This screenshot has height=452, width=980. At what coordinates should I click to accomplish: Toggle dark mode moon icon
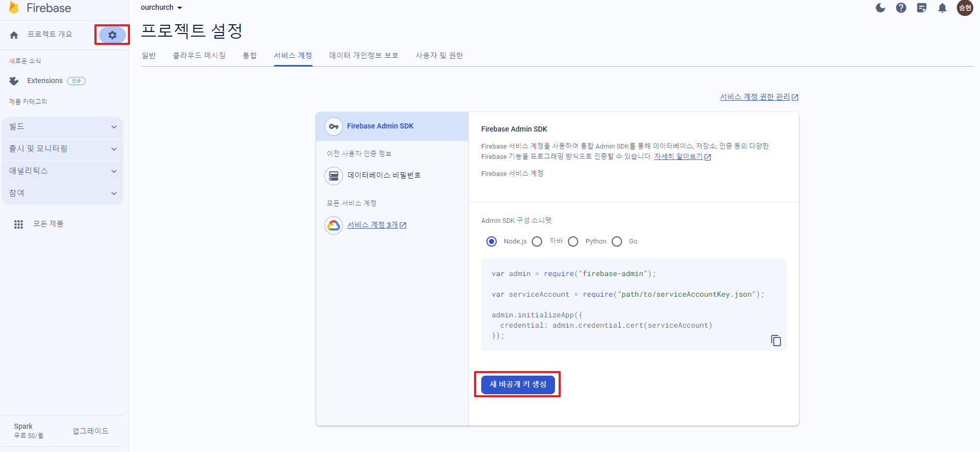point(880,8)
